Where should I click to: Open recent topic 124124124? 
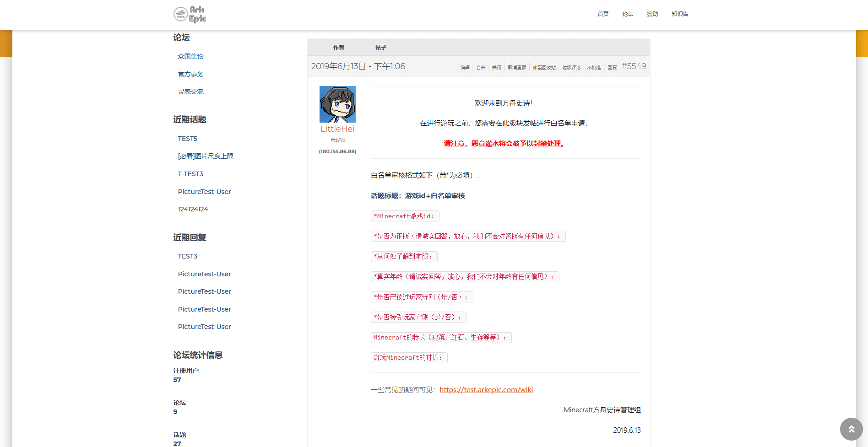click(x=193, y=209)
